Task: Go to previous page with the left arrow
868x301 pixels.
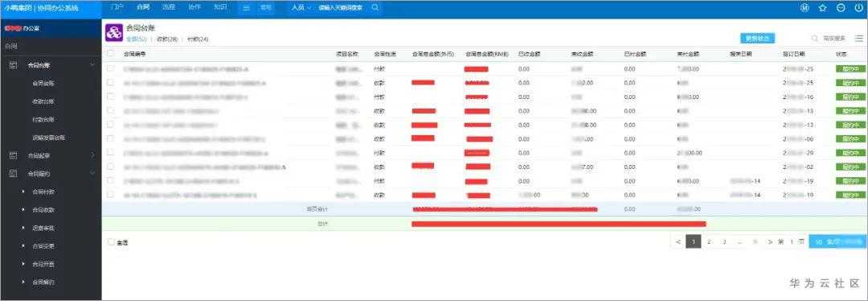Action: (x=678, y=241)
